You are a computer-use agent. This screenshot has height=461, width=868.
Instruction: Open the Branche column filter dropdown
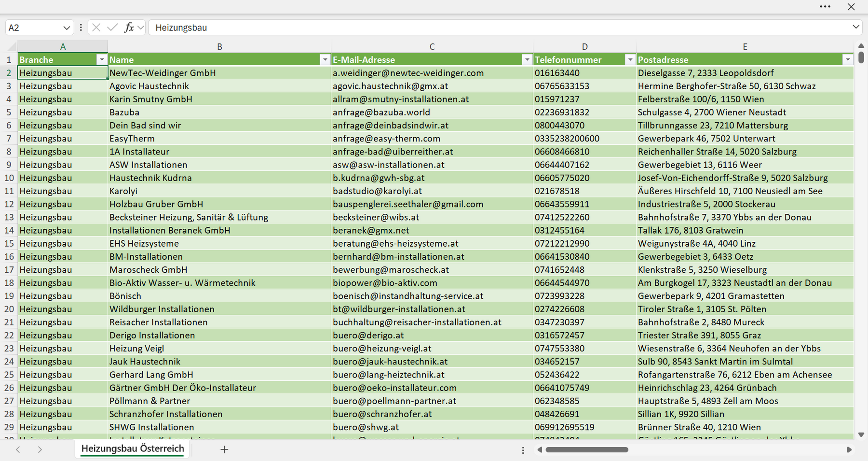click(x=101, y=59)
